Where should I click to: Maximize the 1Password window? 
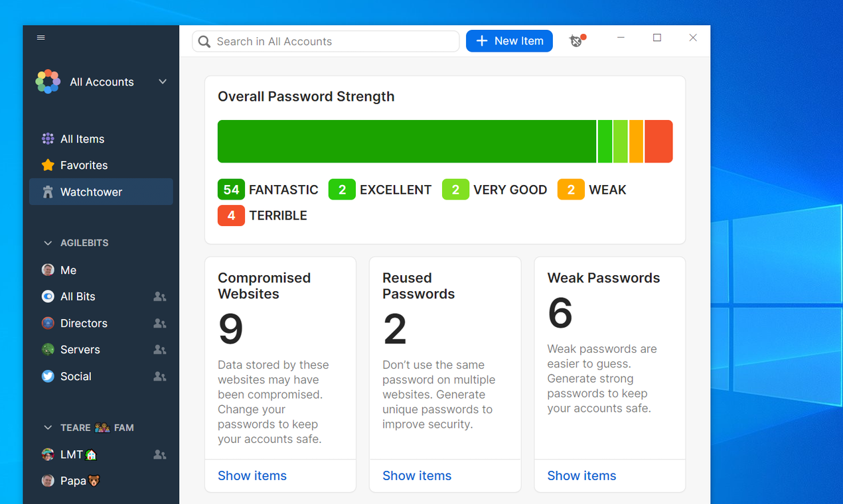click(x=657, y=38)
